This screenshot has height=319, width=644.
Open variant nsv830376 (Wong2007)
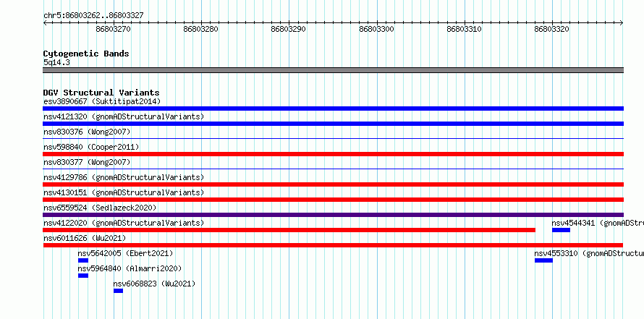pos(87,132)
